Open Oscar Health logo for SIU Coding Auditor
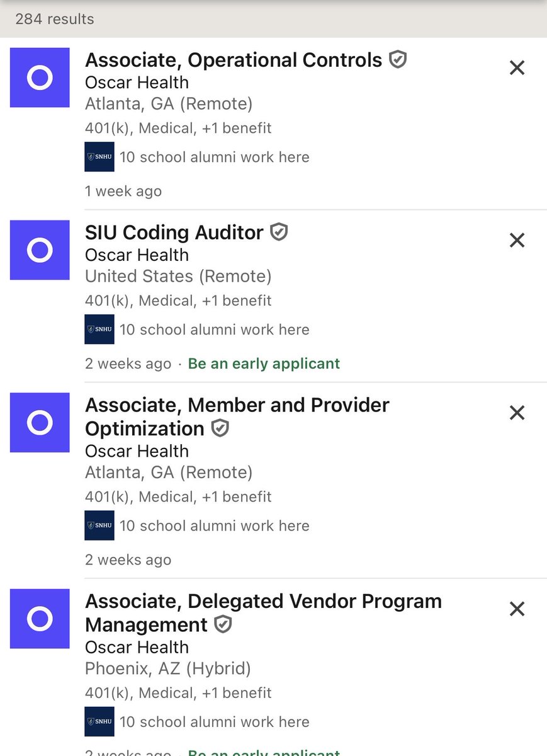This screenshot has height=756, width=547. coord(40,250)
